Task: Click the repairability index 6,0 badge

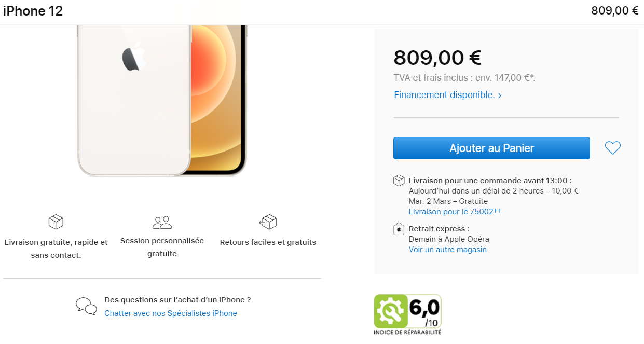Action: pyautogui.click(x=408, y=314)
